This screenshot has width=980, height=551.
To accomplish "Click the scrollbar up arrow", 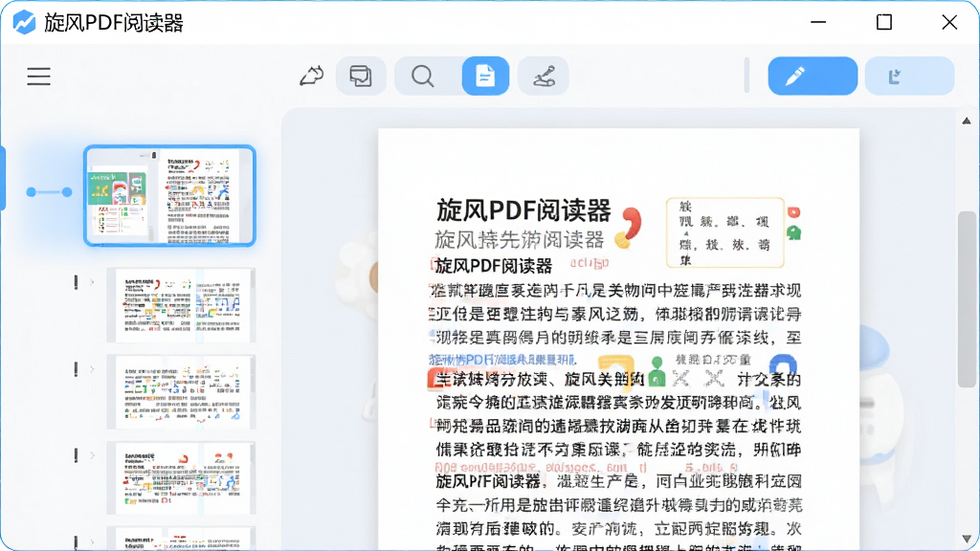I will pos(967,121).
